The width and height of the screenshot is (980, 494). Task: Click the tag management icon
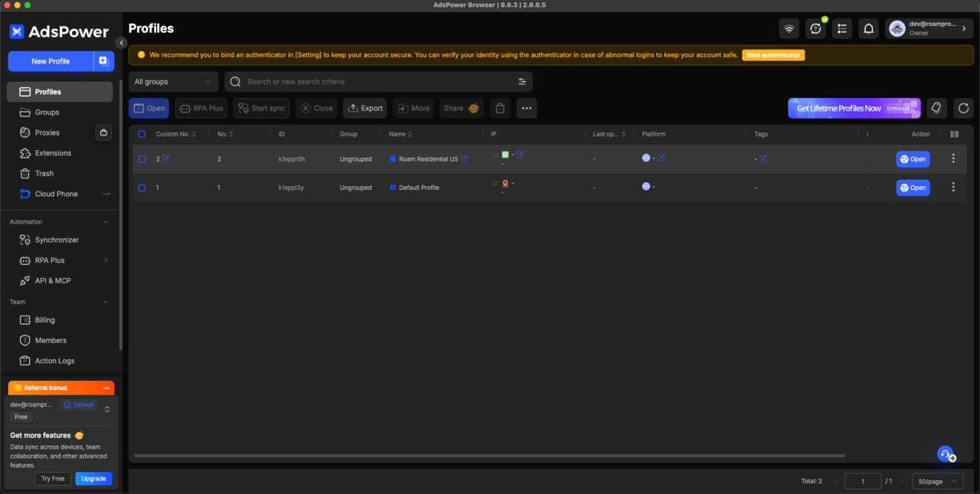point(936,108)
